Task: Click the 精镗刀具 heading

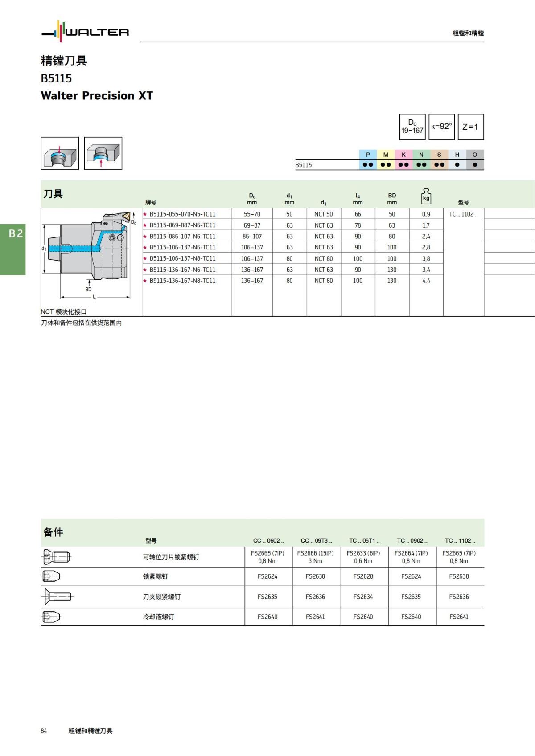Action: [x=64, y=61]
